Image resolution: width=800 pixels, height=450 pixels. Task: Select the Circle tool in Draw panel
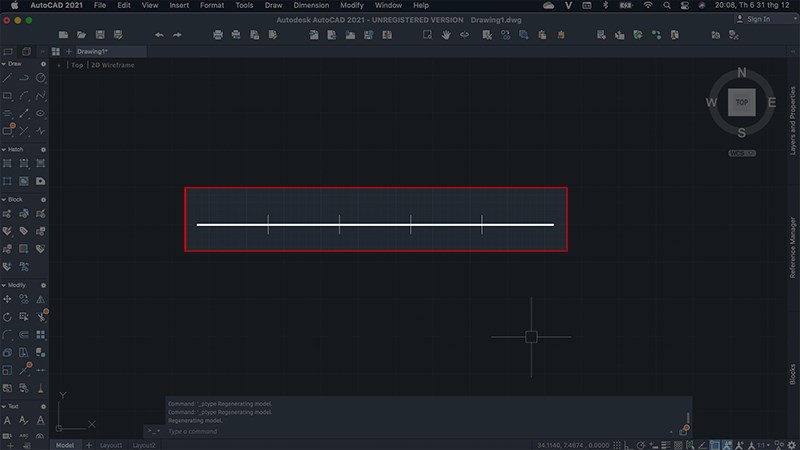41,77
